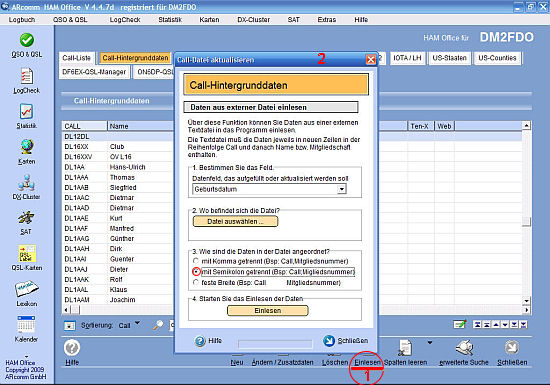Open Extras menu
550x385 pixels.
327,20
